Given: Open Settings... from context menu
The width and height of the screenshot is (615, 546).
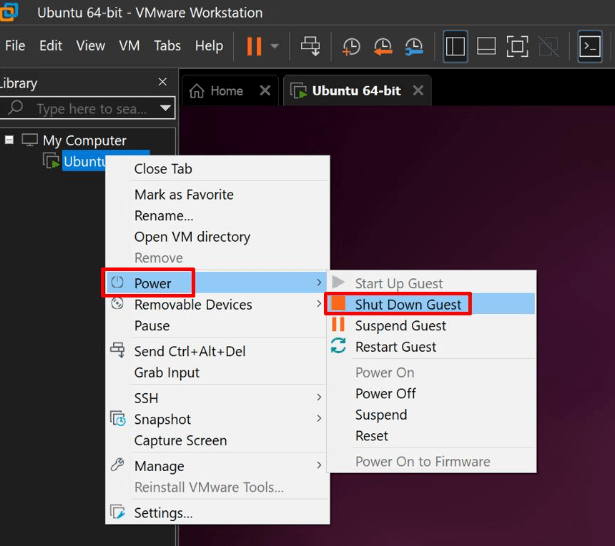Looking at the screenshot, I should [x=217, y=513].
